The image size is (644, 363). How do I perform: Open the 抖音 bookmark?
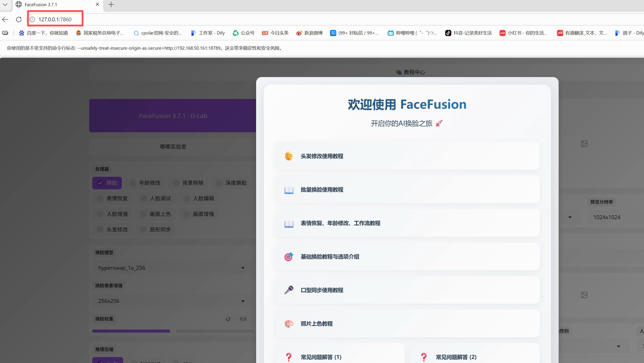pos(468,33)
